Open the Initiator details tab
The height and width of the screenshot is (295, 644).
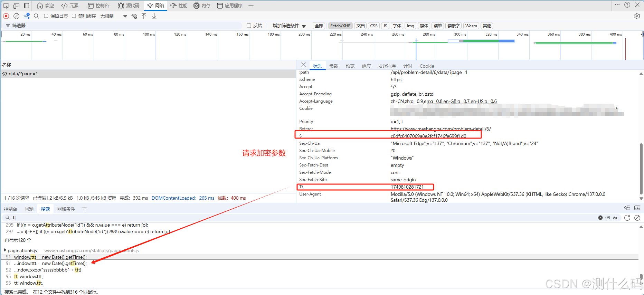[x=387, y=66]
